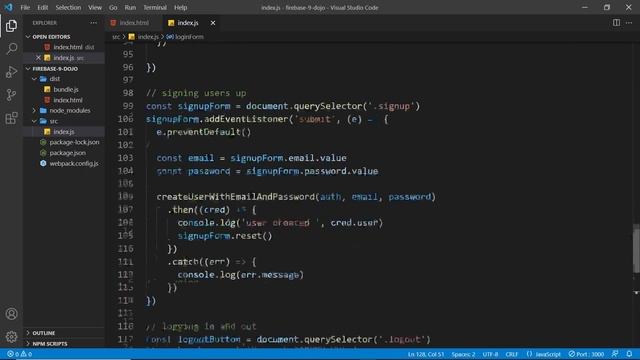Viewport: 640px width, 360px height.
Task: Click console.log(err.message) code text
Action: click(x=240, y=275)
